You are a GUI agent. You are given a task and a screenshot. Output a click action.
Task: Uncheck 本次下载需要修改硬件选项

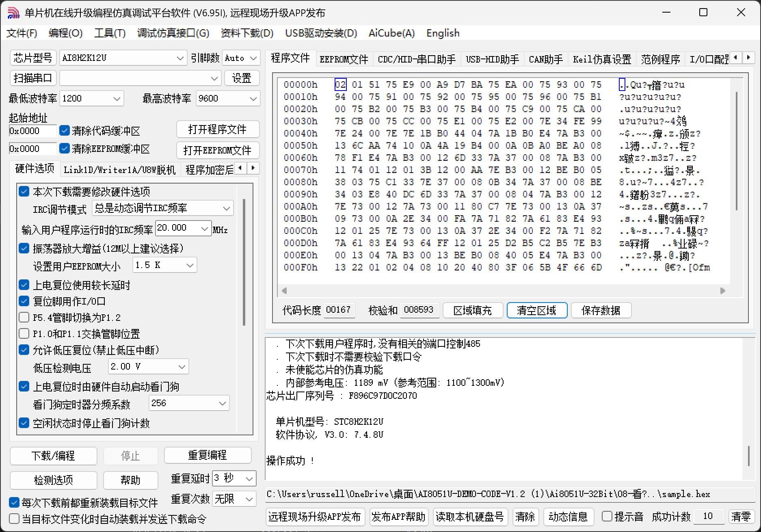[x=24, y=191]
